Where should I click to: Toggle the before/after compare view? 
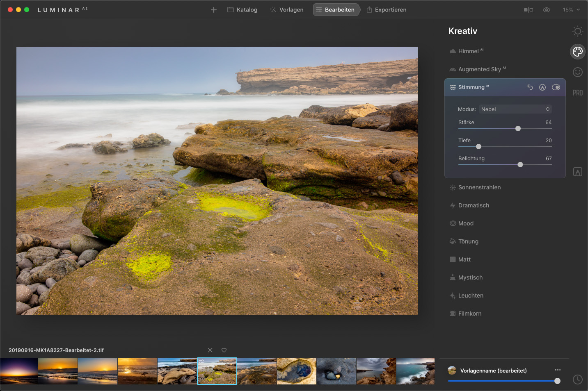[529, 10]
